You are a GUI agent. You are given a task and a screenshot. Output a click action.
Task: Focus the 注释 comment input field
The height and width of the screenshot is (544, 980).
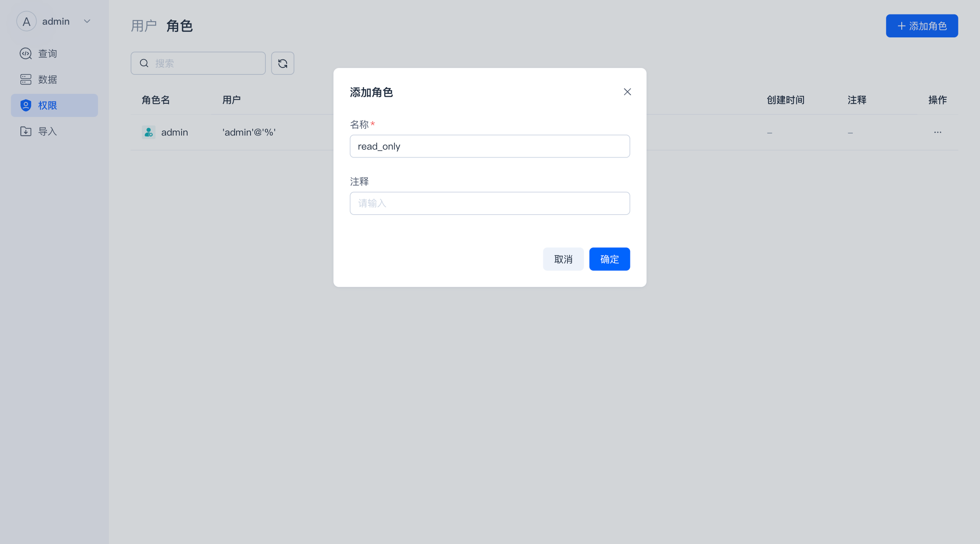490,203
